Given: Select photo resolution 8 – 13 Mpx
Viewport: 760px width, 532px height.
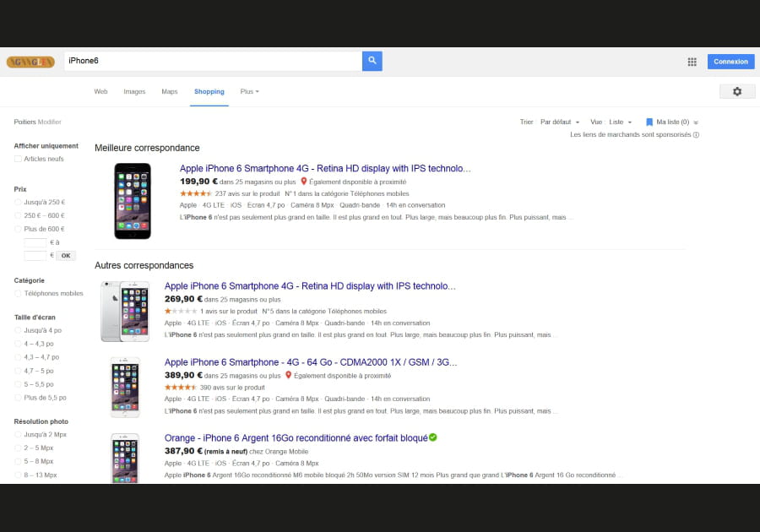Looking at the screenshot, I should click(x=18, y=475).
